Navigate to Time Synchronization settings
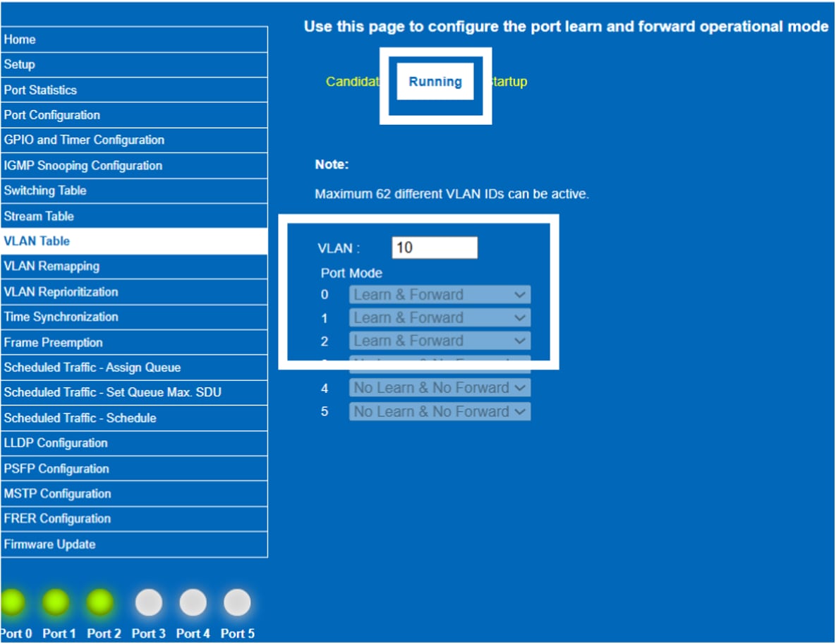This screenshot has height=644, width=836. 134,317
